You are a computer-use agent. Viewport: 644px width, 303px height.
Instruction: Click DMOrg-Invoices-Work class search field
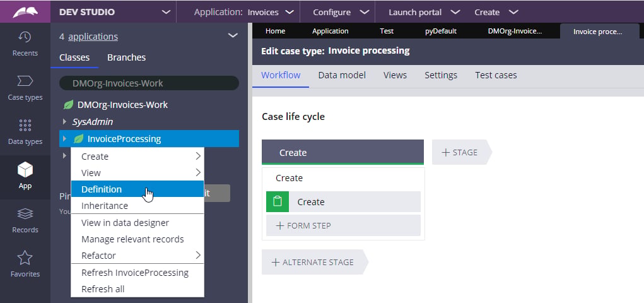coord(149,83)
